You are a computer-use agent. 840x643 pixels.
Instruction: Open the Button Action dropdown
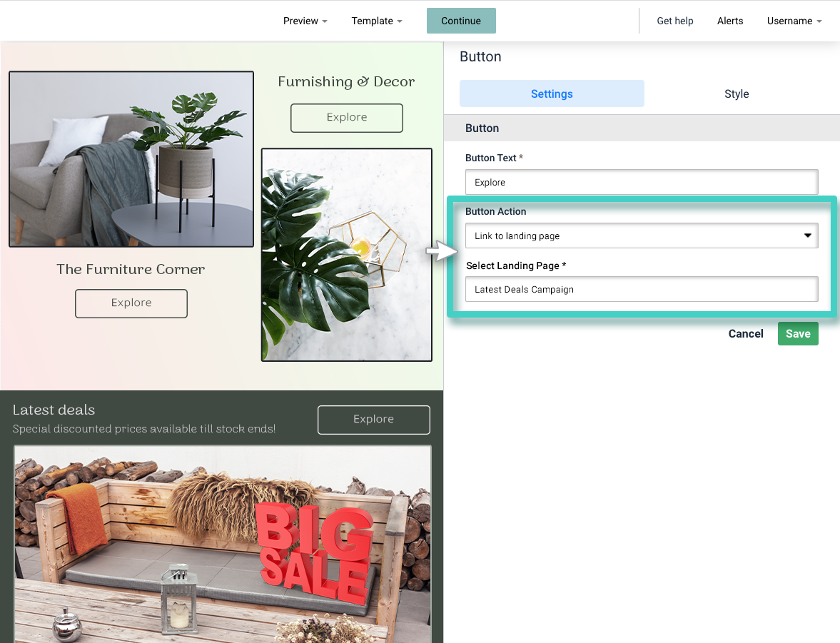[x=642, y=236]
